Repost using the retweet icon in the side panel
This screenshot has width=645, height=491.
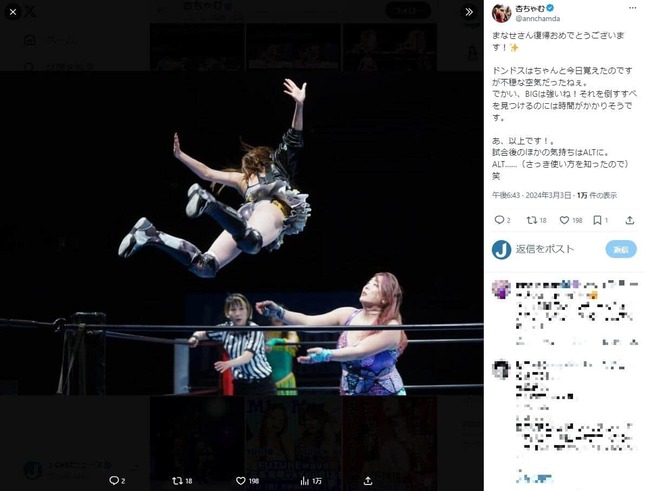(532, 220)
